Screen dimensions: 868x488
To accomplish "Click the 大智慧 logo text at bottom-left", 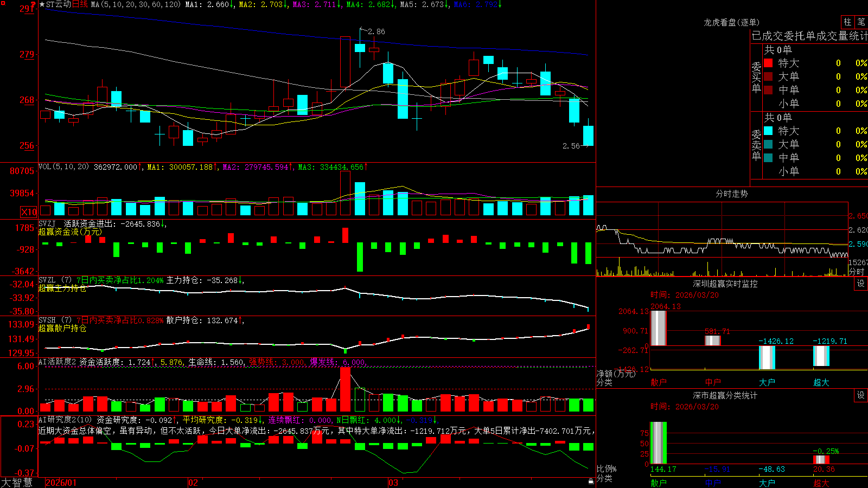I will (17, 483).
